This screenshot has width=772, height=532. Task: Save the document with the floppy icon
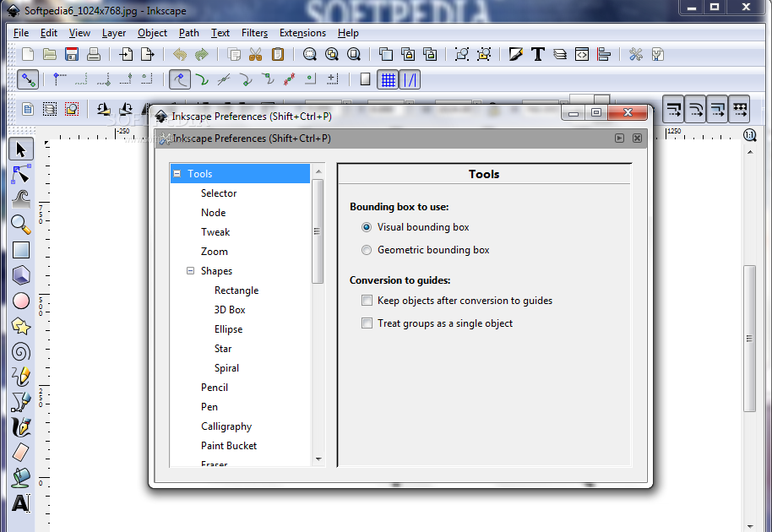tap(72, 54)
